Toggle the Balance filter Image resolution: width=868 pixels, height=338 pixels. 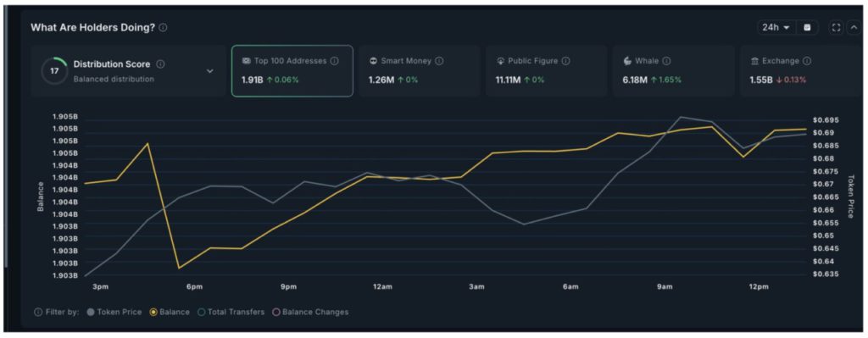click(x=170, y=312)
